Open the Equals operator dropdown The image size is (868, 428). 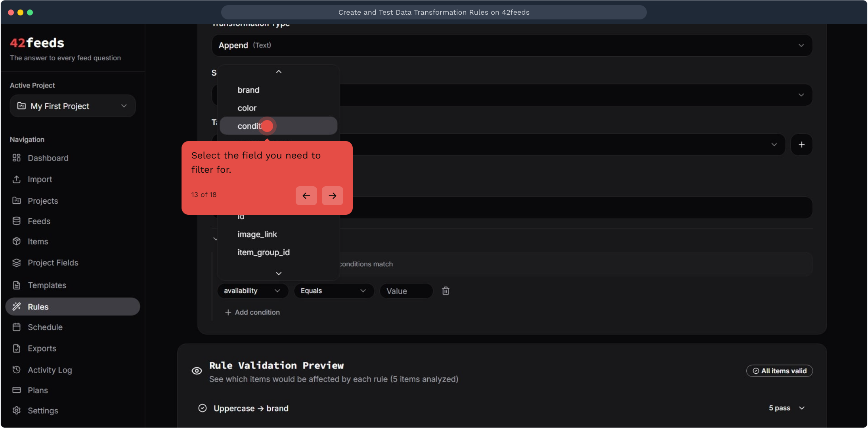pyautogui.click(x=333, y=291)
